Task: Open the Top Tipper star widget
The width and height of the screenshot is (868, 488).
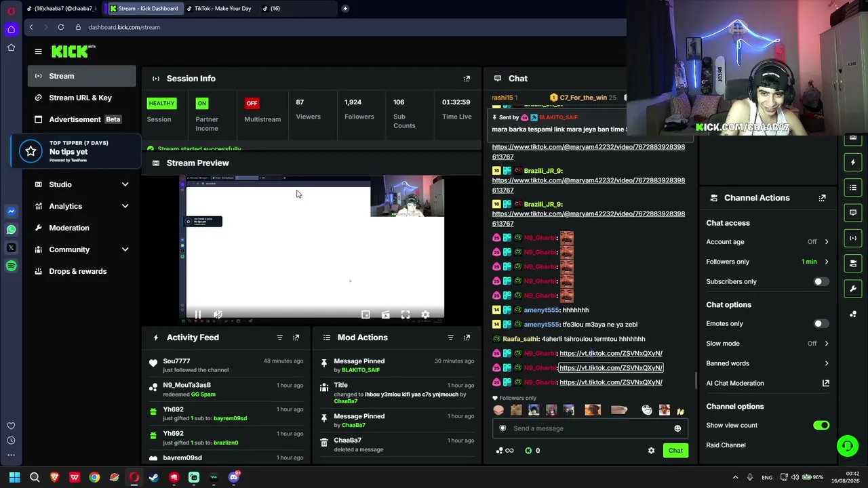Action: pyautogui.click(x=31, y=151)
